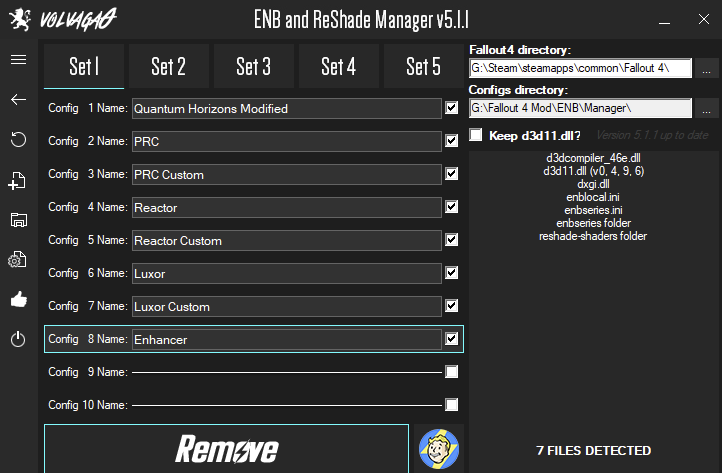This screenshot has width=722, height=473.
Task: Switch to the Set 3 tab
Action: pos(254,66)
